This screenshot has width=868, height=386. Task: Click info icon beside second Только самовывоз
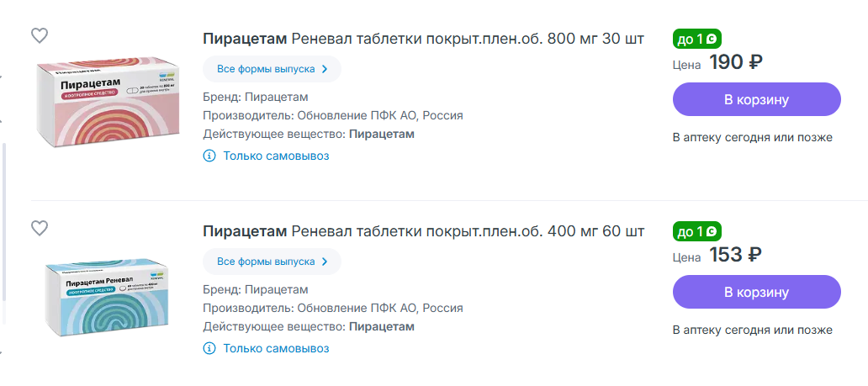(x=209, y=348)
